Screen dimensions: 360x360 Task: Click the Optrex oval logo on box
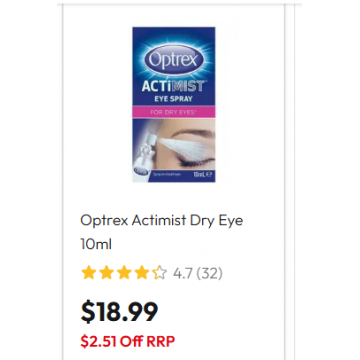pyautogui.click(x=174, y=60)
